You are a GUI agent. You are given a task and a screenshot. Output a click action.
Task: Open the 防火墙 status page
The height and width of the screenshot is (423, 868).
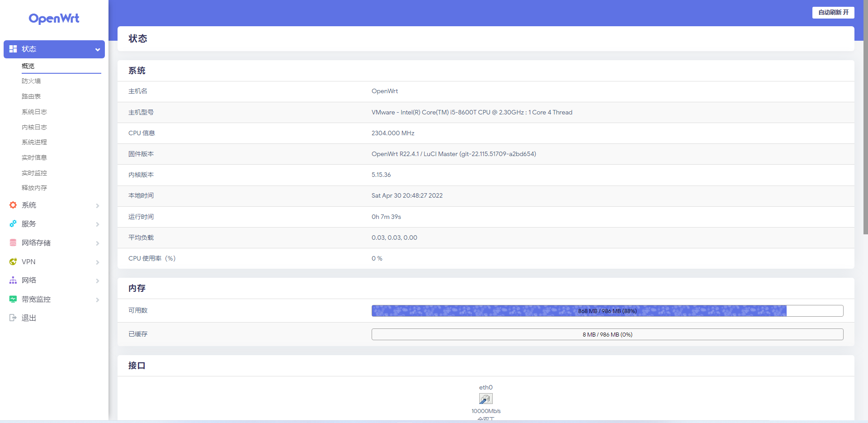click(31, 81)
